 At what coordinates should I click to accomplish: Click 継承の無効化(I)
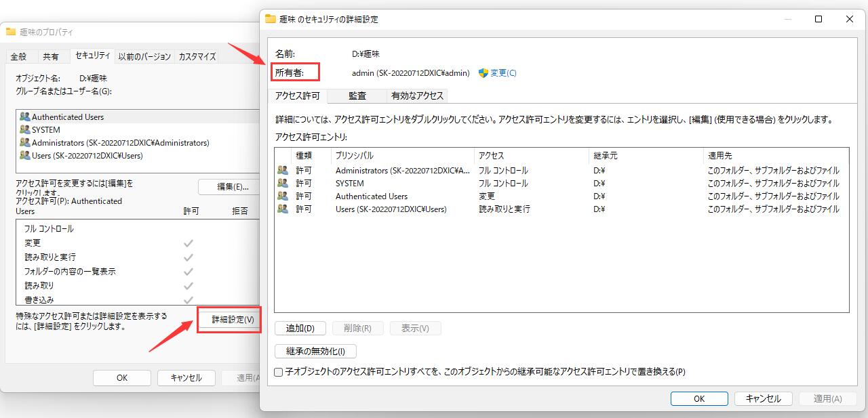[x=315, y=352]
